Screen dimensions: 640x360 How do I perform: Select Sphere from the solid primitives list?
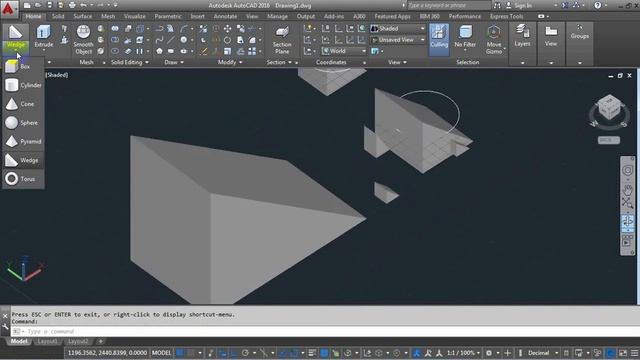pyautogui.click(x=23, y=122)
